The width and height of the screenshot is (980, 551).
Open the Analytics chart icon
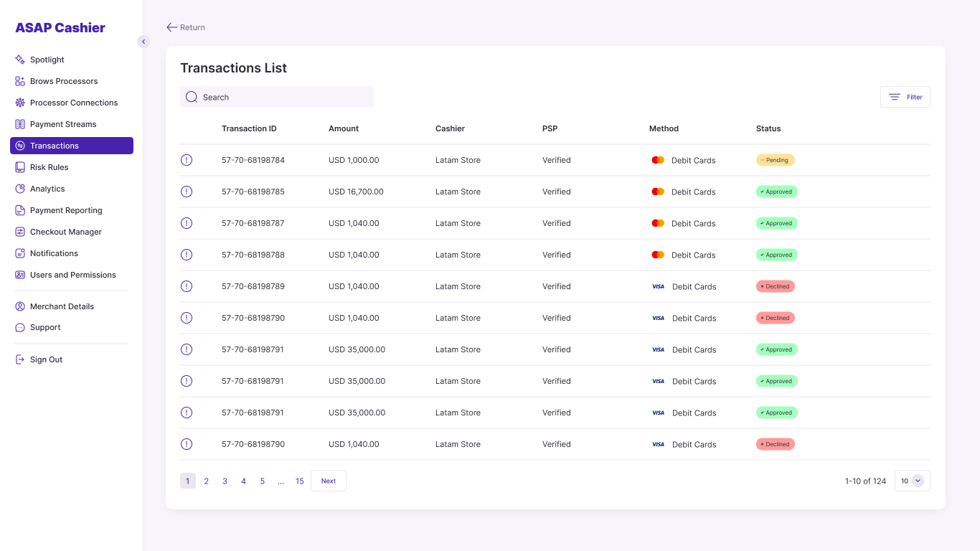coord(20,189)
